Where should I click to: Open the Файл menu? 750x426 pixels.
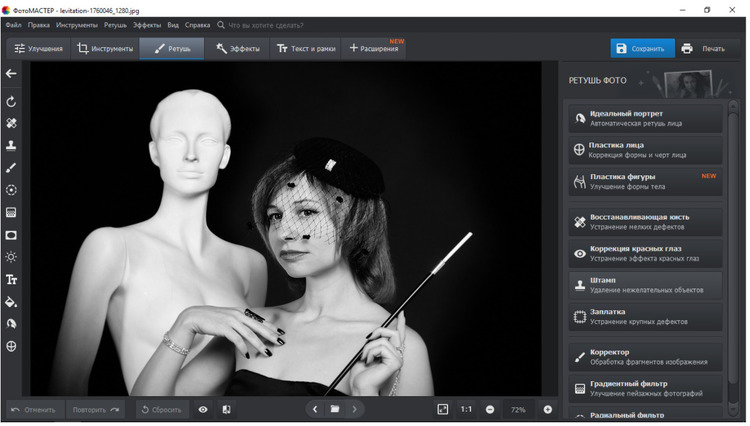(12, 24)
